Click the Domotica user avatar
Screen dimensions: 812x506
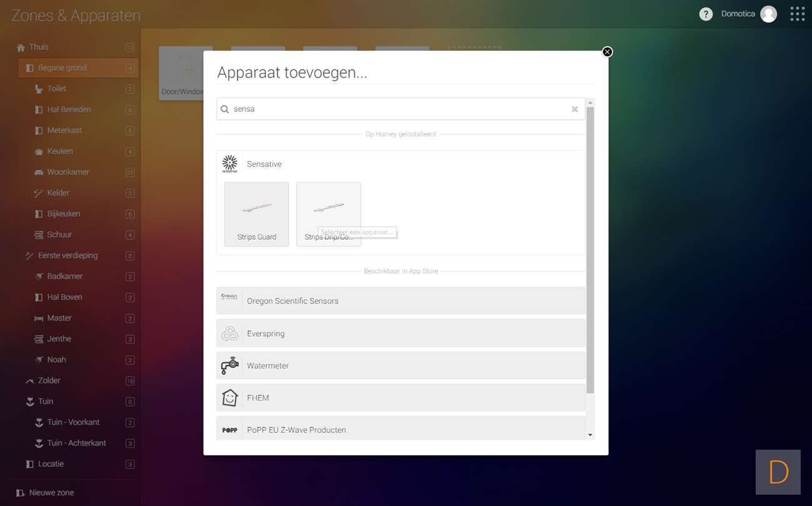pyautogui.click(x=768, y=14)
